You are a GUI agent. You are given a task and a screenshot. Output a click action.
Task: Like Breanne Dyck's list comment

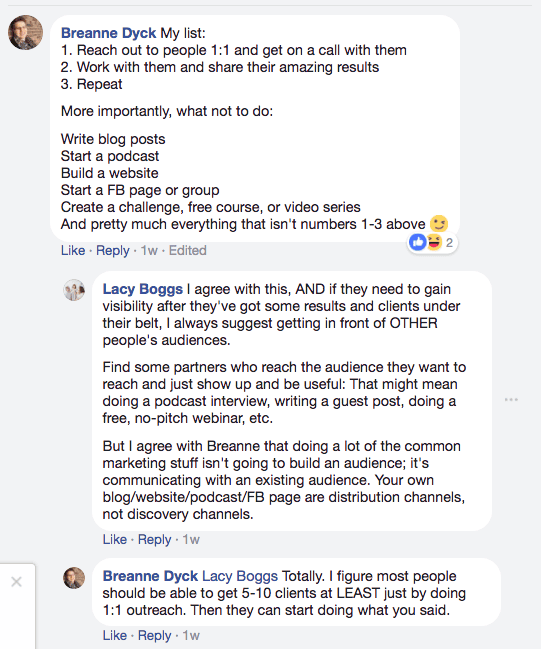(73, 250)
